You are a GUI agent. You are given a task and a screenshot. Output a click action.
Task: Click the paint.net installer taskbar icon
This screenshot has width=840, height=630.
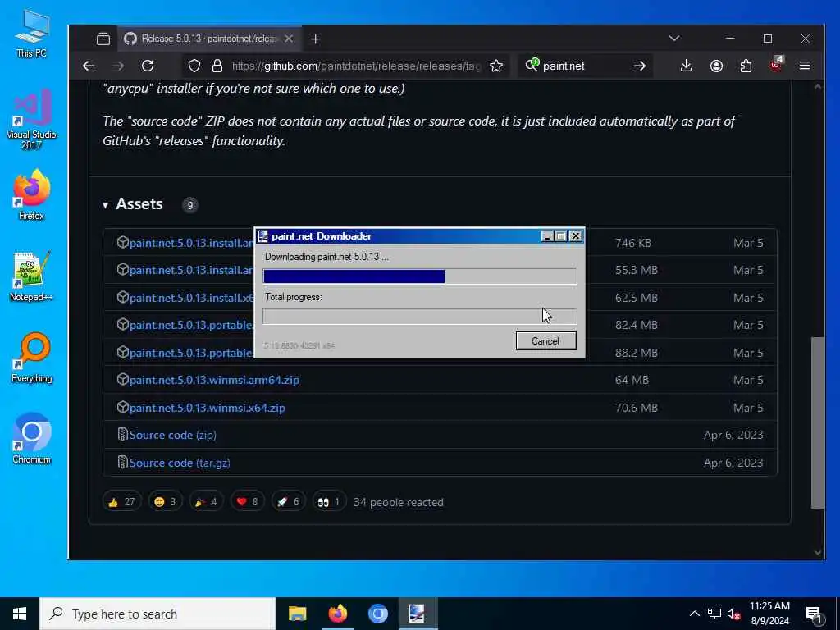[x=418, y=614]
